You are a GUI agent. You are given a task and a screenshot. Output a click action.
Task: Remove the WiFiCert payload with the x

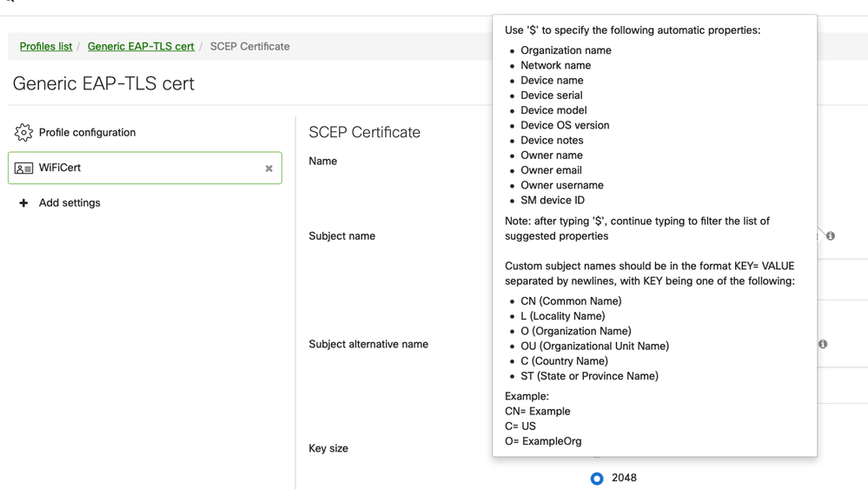click(x=269, y=169)
